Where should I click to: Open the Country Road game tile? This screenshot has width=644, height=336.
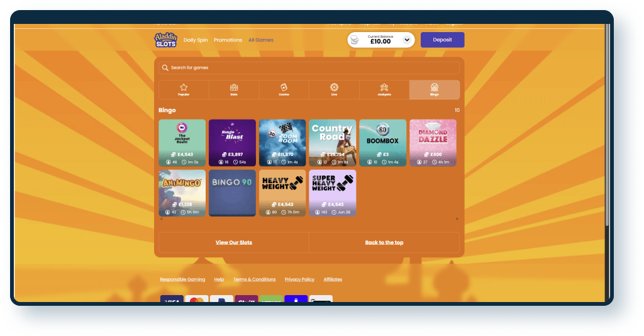tap(332, 143)
